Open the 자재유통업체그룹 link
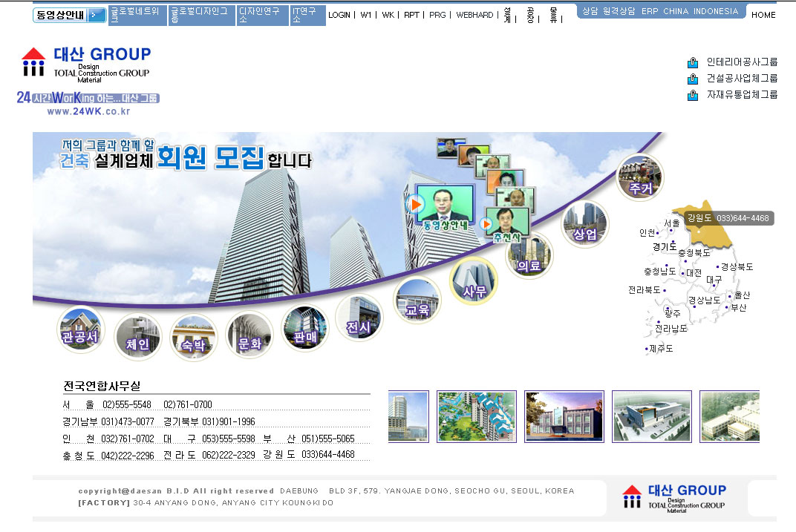The width and height of the screenshot is (796, 532). tap(743, 94)
